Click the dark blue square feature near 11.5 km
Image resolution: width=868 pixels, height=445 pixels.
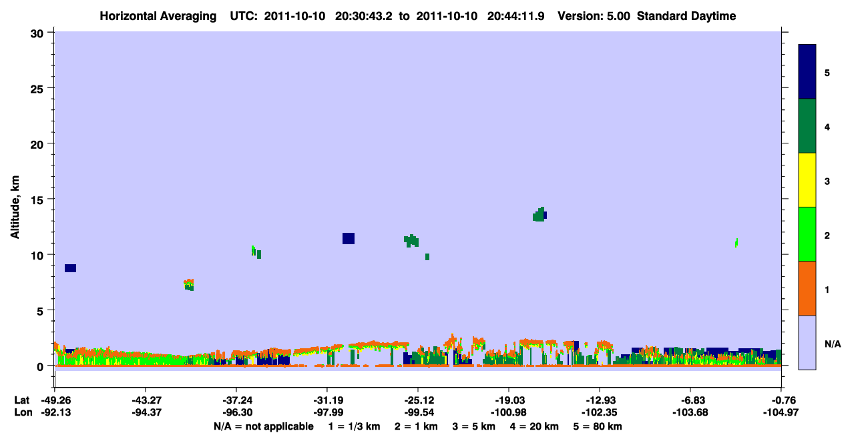(348, 238)
